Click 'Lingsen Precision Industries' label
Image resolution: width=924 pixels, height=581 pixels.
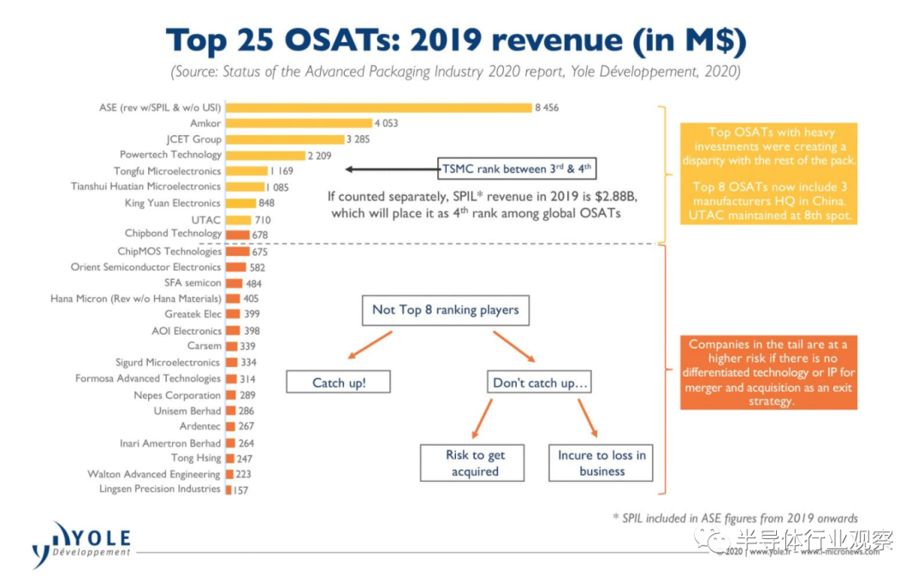[x=160, y=489]
